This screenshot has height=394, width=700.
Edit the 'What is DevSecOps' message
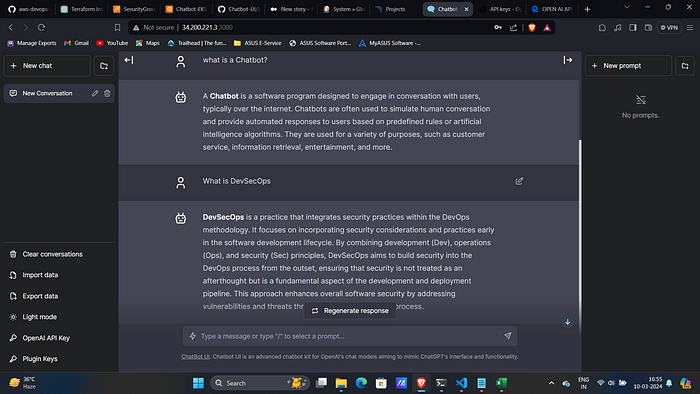519,181
